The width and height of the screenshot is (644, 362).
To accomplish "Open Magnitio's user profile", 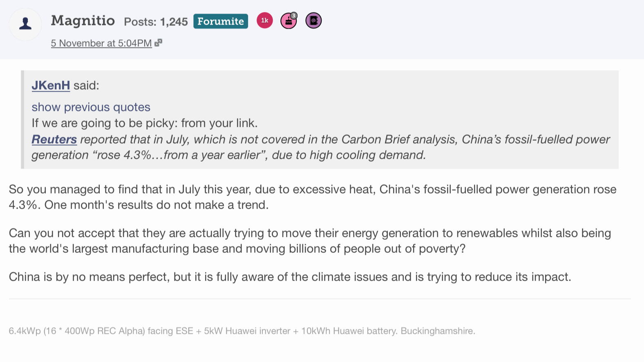I will click(83, 20).
